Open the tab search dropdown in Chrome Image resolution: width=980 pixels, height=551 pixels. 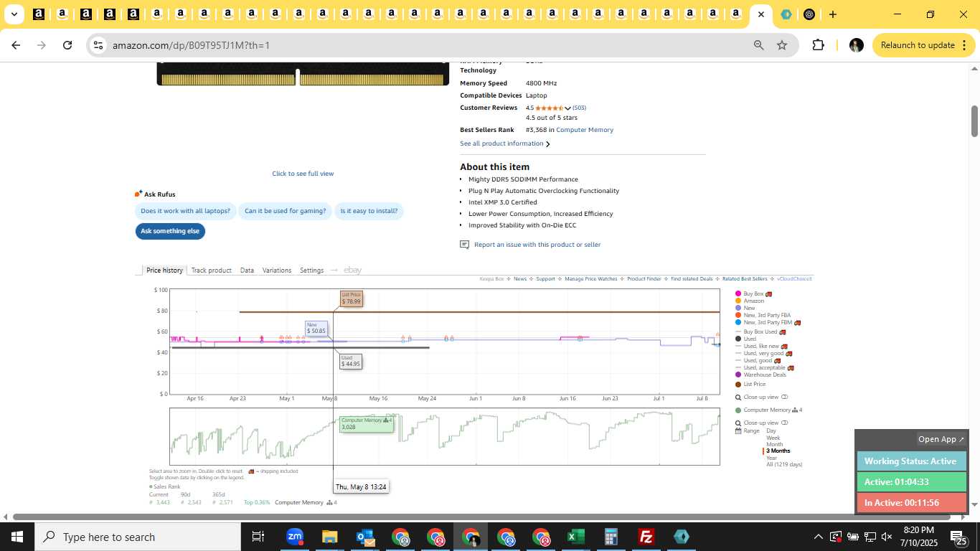pos(14,14)
